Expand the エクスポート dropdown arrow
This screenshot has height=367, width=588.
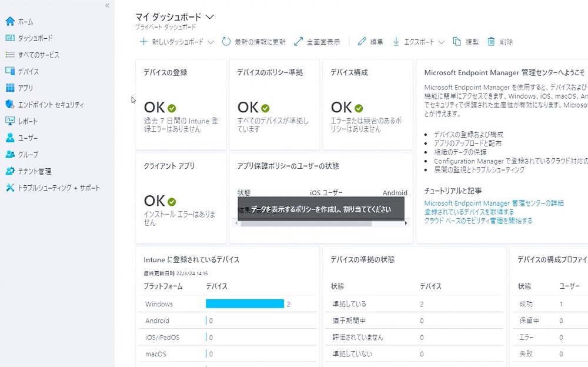click(442, 42)
